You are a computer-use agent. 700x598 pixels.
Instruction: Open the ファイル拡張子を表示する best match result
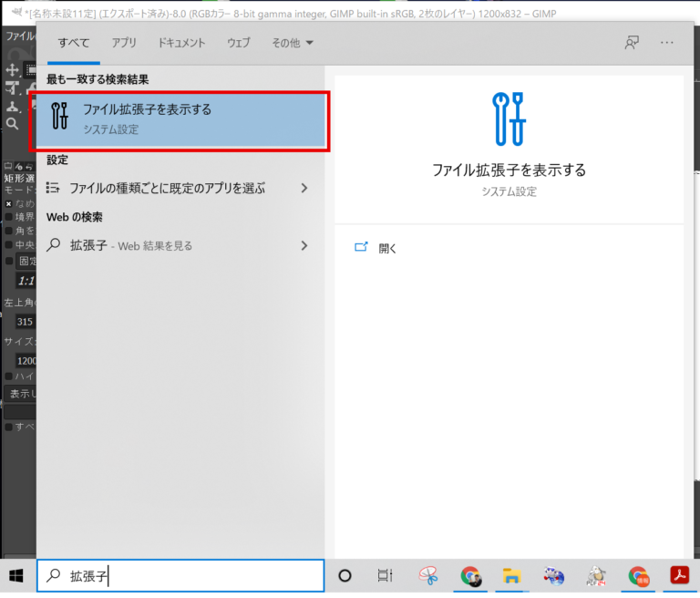[x=180, y=119]
